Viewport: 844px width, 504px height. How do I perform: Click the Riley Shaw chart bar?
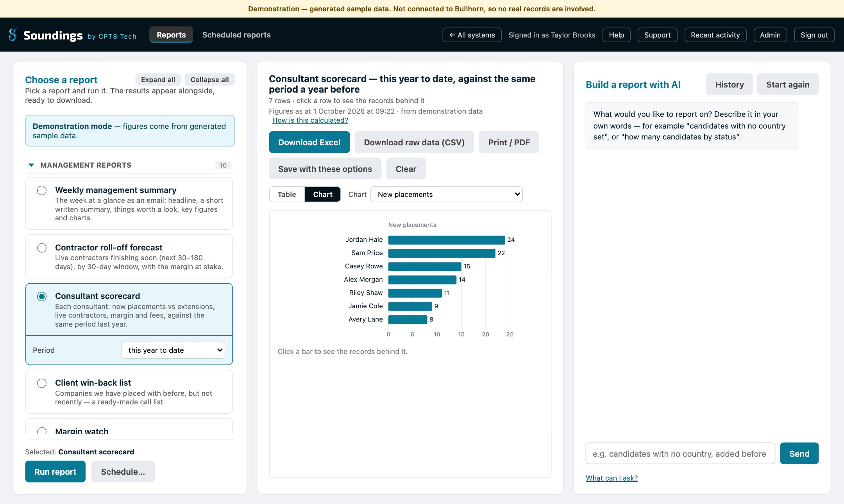click(415, 293)
